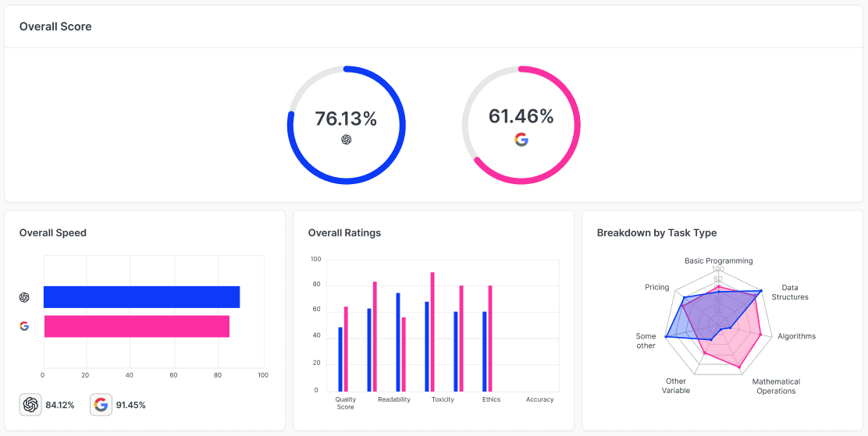868x436 pixels.
Task: Click the Other Variable radar label
Action: (x=676, y=385)
